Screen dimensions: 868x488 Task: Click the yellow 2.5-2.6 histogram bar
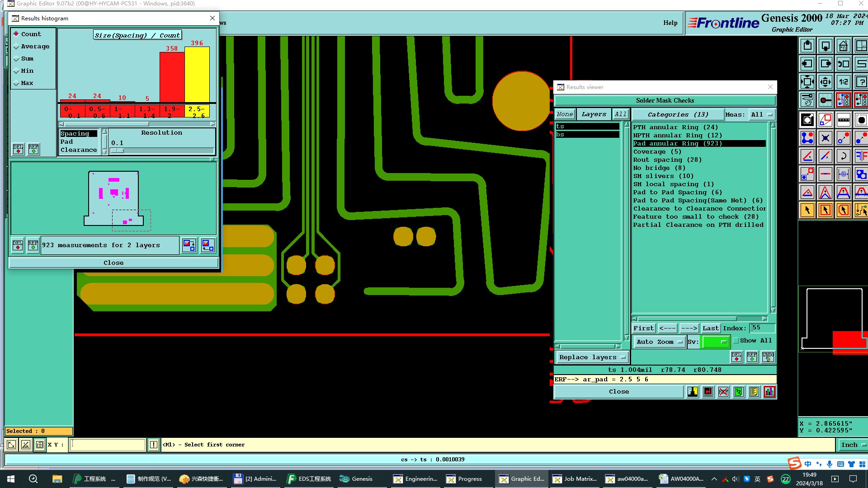click(197, 75)
